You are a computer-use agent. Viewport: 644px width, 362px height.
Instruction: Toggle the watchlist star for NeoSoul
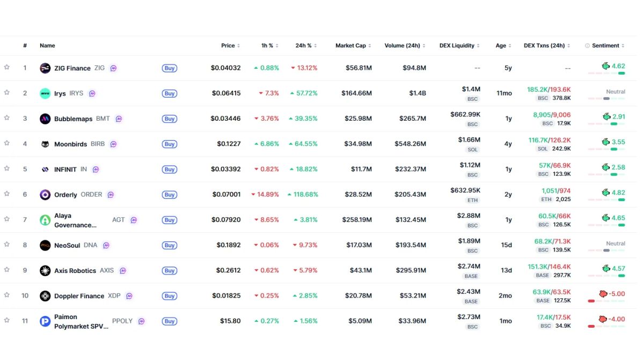coord(7,244)
